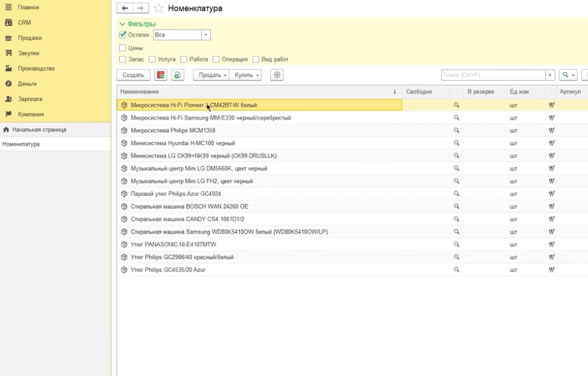Open the Все stock dropdown
This screenshot has width=588, height=376.
(x=206, y=35)
